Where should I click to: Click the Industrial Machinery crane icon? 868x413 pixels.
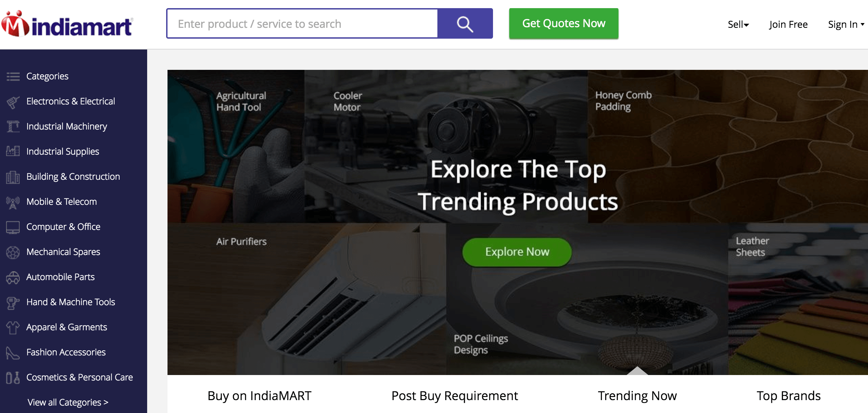click(x=13, y=126)
